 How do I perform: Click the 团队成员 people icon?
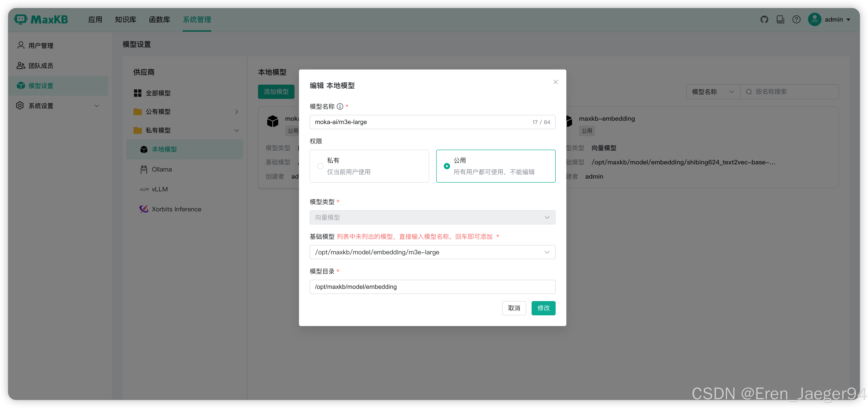[21, 65]
